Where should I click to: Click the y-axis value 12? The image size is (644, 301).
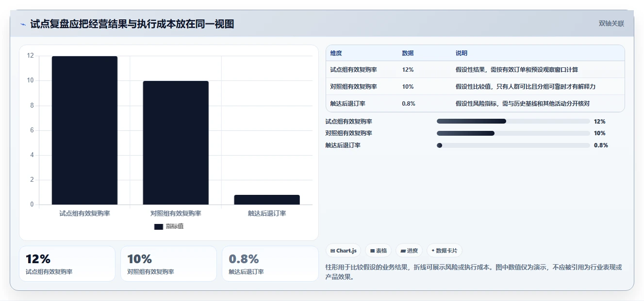31,56
